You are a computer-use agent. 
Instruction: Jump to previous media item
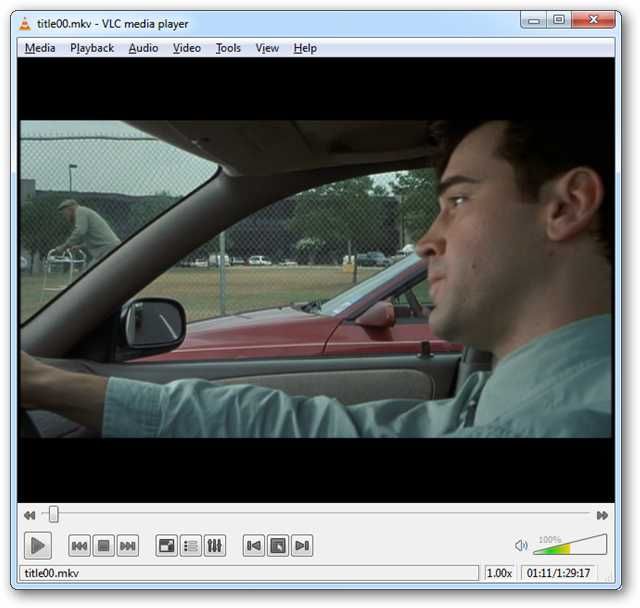click(x=79, y=546)
